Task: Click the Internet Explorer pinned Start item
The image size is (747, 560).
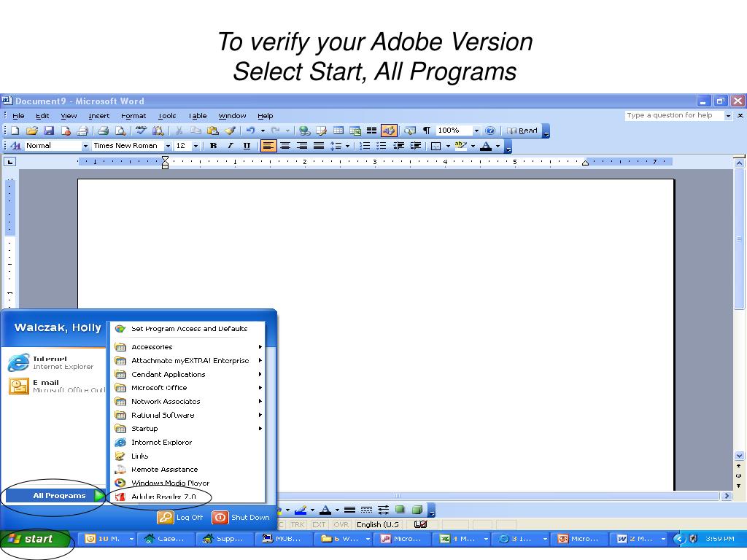Action: 52,363
